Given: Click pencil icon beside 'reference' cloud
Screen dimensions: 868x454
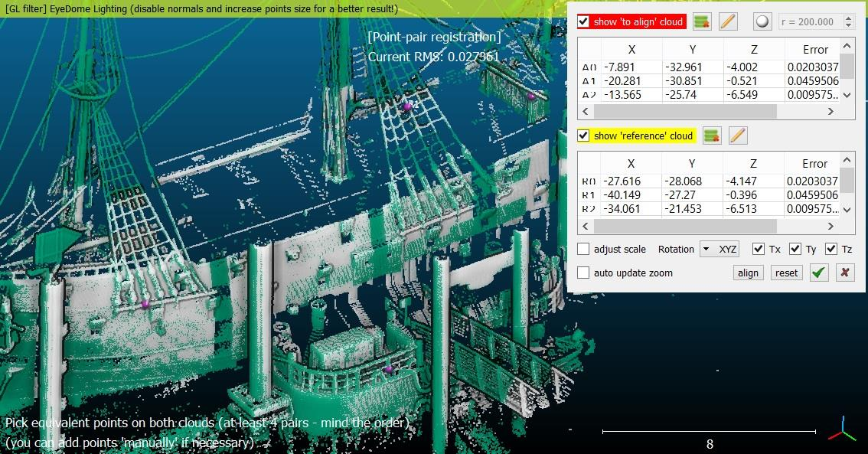Looking at the screenshot, I should (737, 136).
